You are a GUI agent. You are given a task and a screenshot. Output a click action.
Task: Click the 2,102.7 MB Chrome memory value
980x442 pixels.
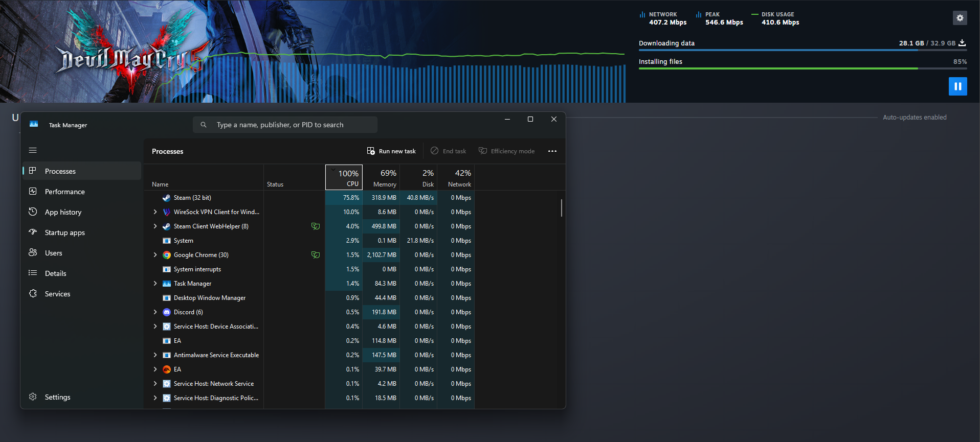382,255
